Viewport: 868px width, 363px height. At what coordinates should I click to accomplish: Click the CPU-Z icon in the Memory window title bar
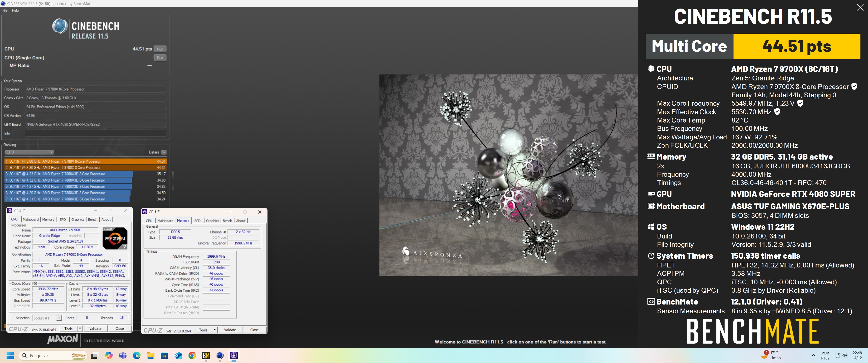(145, 212)
